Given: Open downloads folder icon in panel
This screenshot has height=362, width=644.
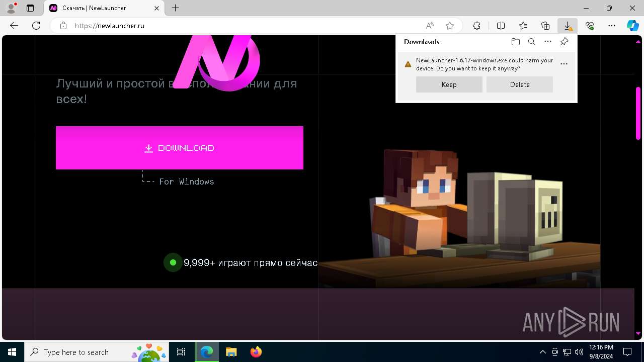Looking at the screenshot, I should click(515, 42).
